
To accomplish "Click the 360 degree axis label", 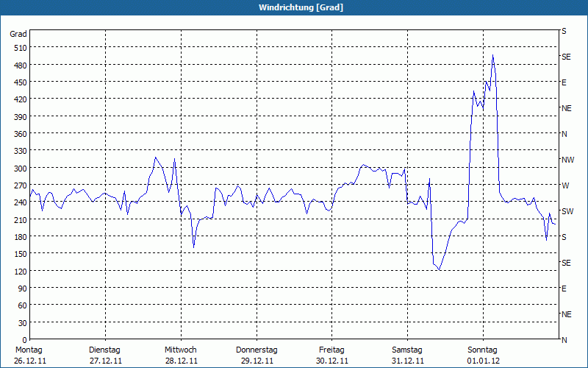I will pos(21,134).
